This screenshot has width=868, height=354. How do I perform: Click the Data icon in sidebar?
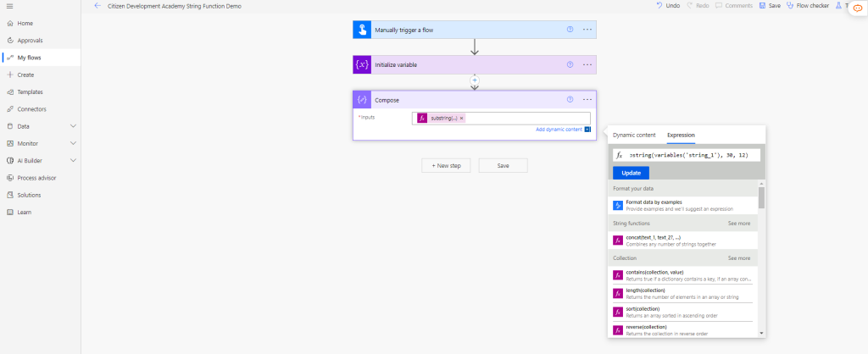(10, 126)
